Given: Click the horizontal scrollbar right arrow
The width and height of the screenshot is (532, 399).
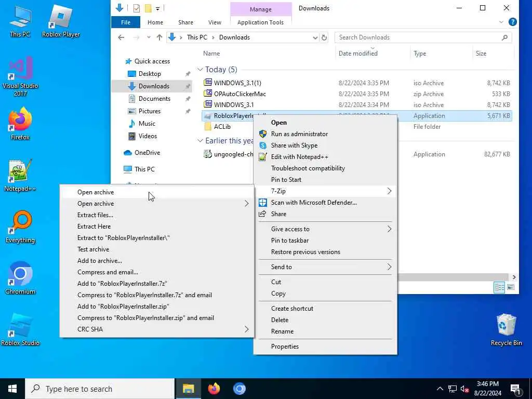Looking at the screenshot, I should click(514, 277).
